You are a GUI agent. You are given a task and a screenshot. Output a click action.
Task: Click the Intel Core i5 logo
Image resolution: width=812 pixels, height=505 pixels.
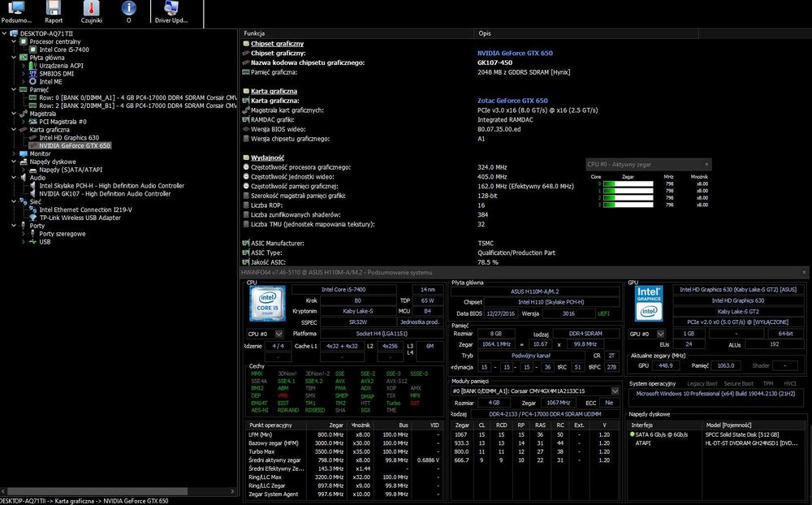[x=267, y=304]
